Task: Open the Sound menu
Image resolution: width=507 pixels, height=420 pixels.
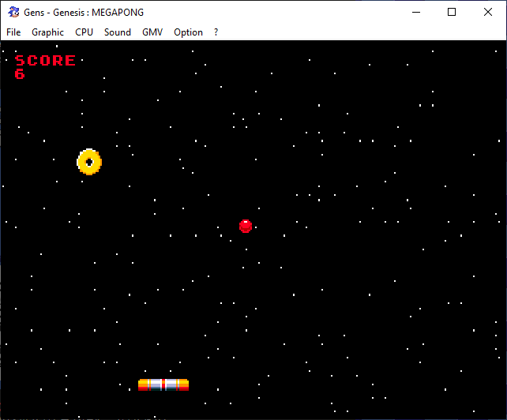Action: click(x=118, y=32)
